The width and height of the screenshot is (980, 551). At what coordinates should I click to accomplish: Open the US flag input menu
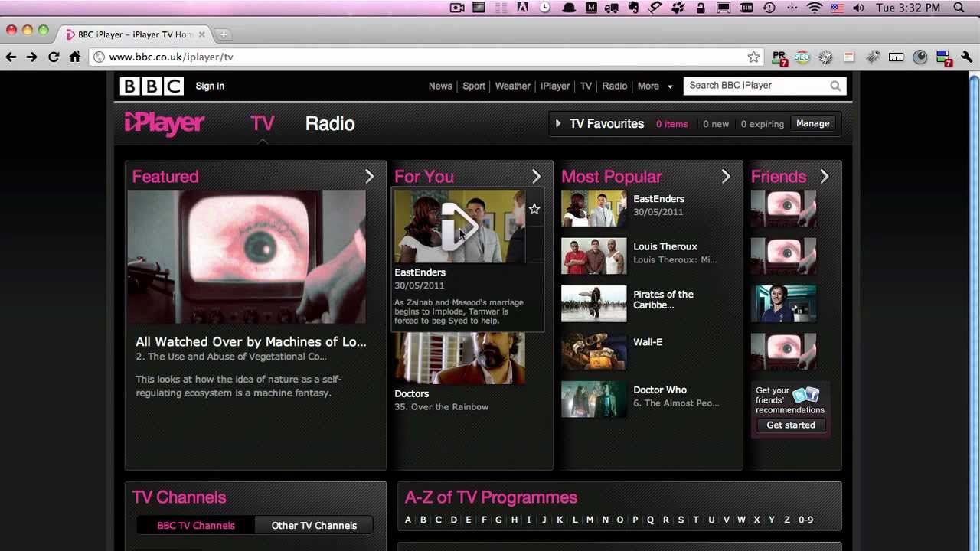837,8
